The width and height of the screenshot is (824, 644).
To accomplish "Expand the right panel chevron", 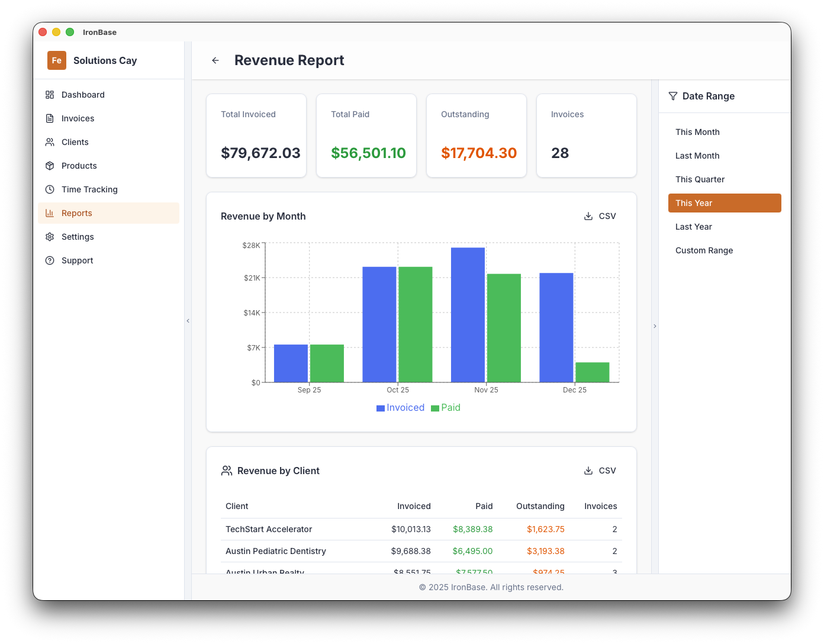I will coord(655,326).
